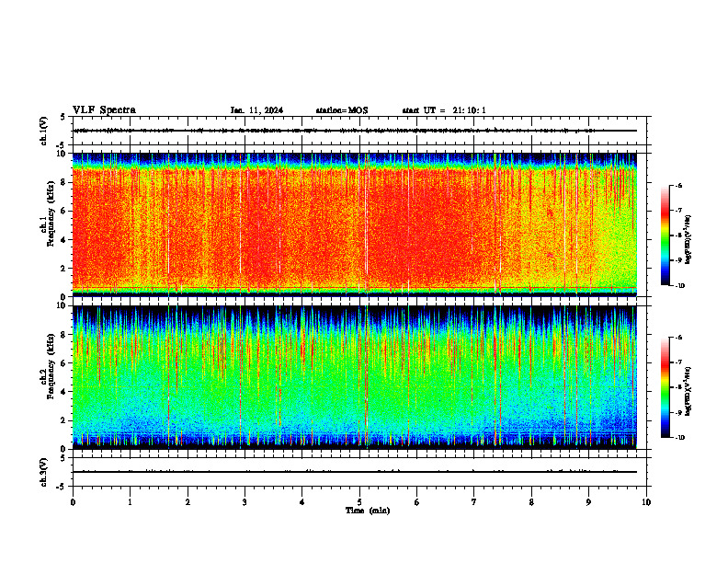Click the ch.1 spectrogram color scale bar
The height and width of the screenshot is (563, 728).
pyautogui.click(x=665, y=236)
